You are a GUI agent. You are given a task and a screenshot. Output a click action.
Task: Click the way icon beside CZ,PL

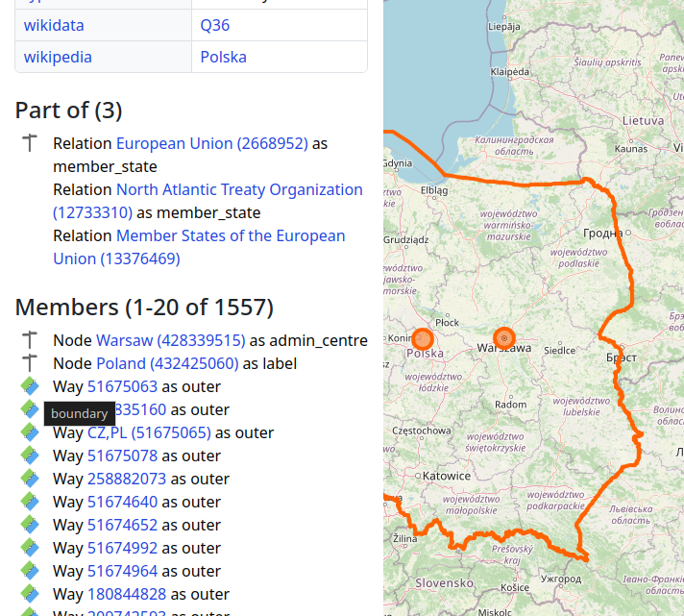[30, 432]
